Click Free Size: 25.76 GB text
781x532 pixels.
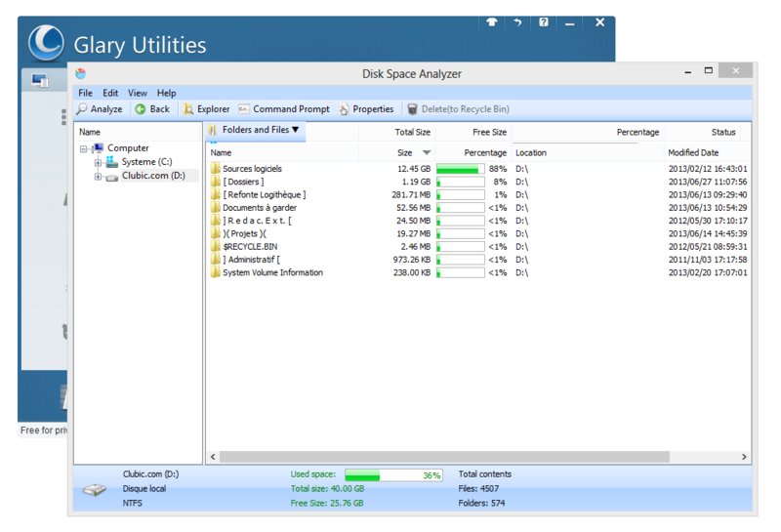pos(327,503)
